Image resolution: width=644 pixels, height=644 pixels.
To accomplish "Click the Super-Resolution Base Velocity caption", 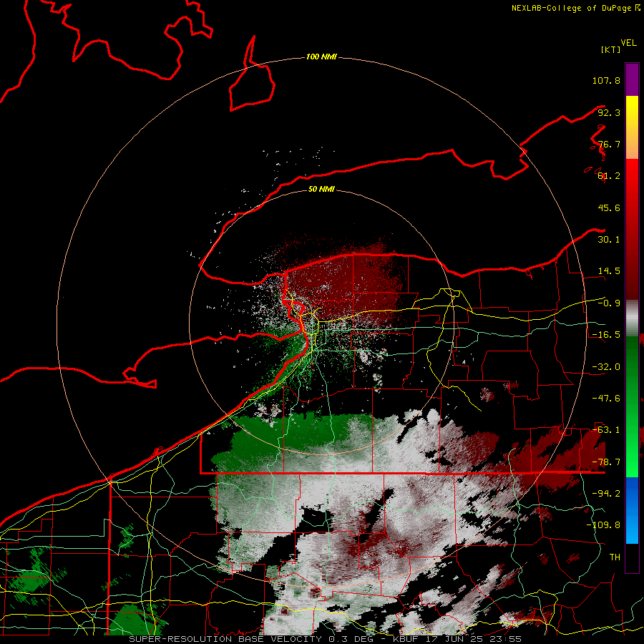I will pyautogui.click(x=326, y=639).
